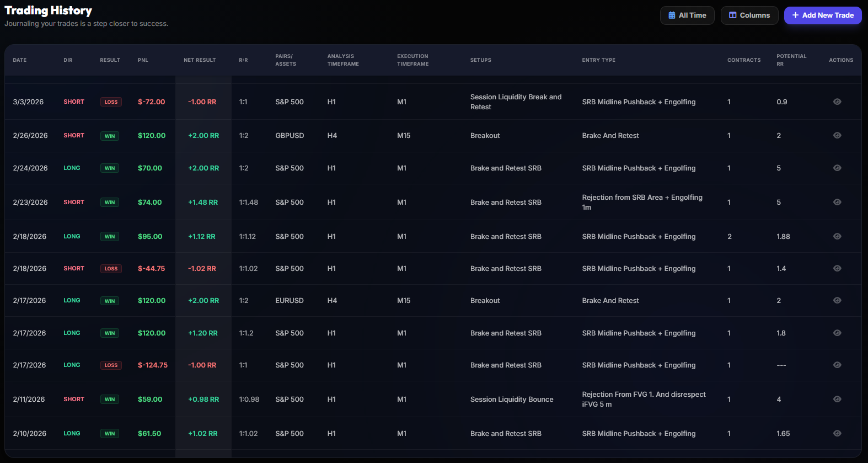This screenshot has width=868, height=463.
Task: Open eye icon on the 2/24/2026 trade
Action: pos(837,168)
